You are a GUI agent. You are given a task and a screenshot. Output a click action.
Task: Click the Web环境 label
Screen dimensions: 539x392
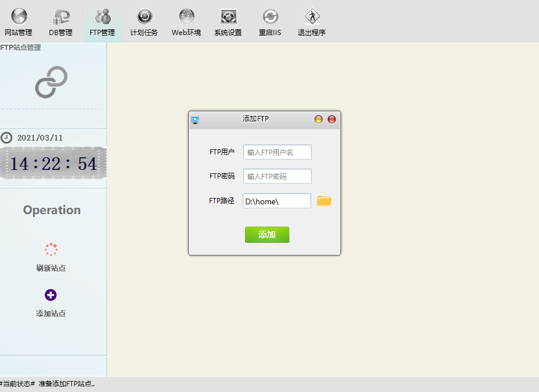click(x=187, y=33)
